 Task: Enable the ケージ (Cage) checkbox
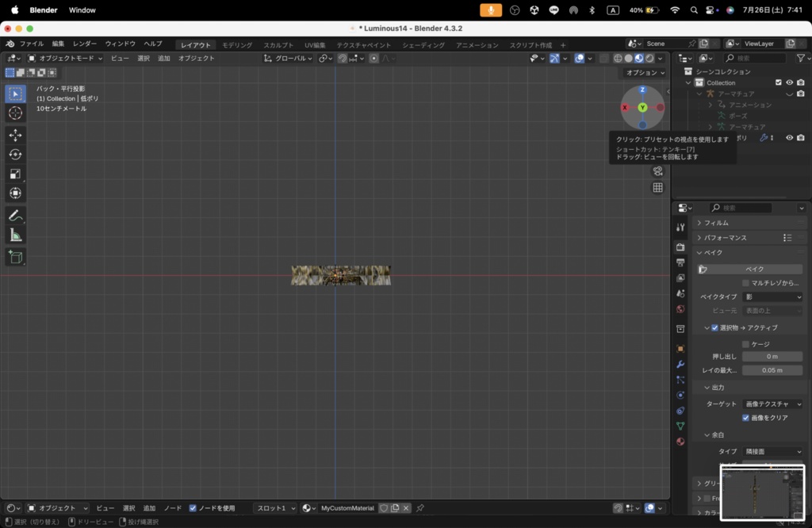point(746,344)
